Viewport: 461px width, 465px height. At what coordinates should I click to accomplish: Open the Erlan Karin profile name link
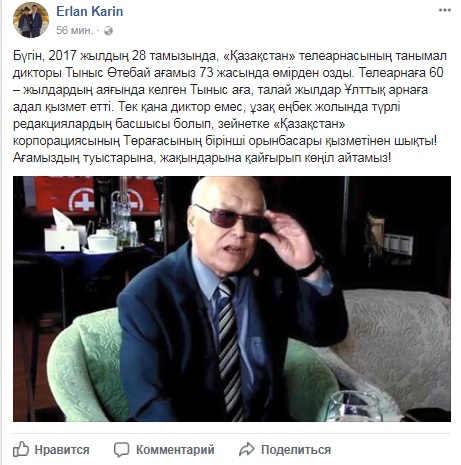(x=90, y=11)
